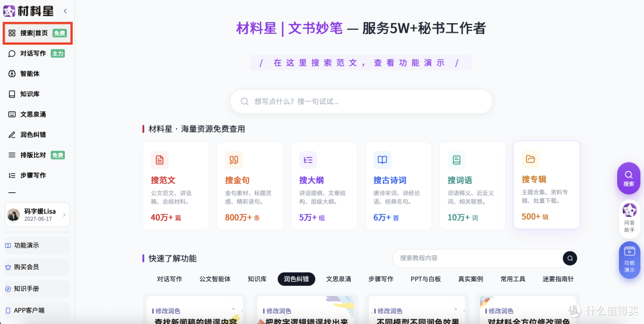Click the 搜范文 document icon
Viewport: 644px width, 324px height.
pos(160,160)
